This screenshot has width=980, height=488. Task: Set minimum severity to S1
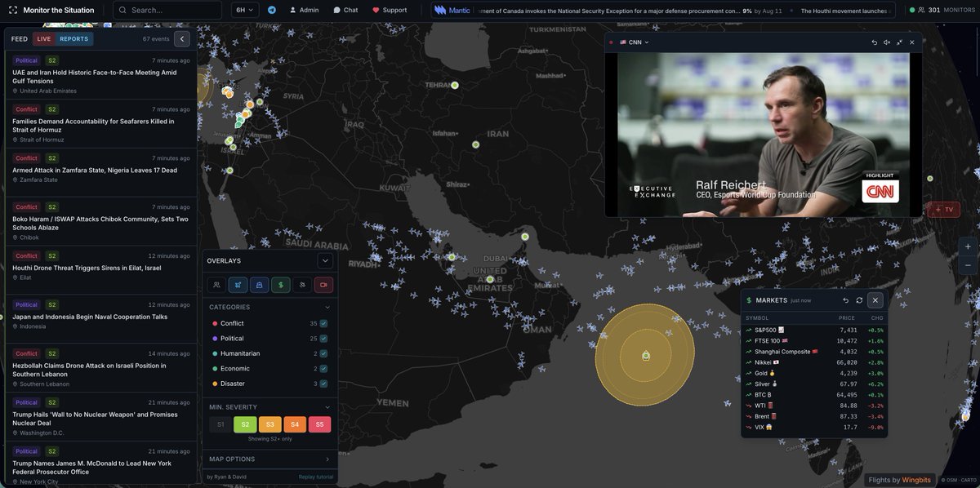point(220,424)
